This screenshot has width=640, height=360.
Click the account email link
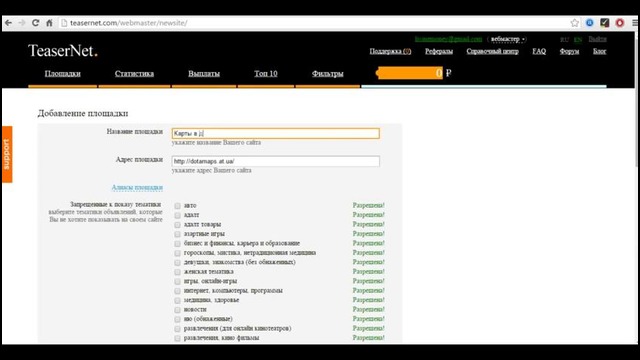pyautogui.click(x=448, y=39)
